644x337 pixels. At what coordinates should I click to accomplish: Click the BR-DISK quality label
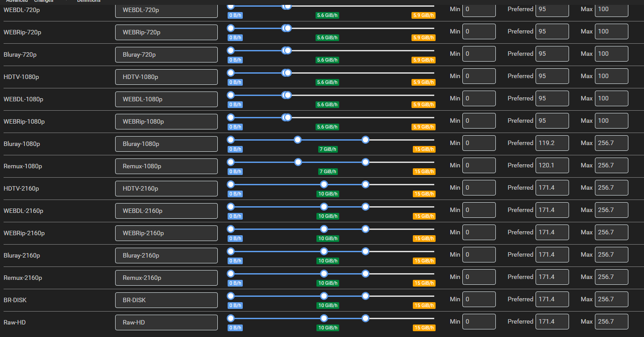point(15,300)
